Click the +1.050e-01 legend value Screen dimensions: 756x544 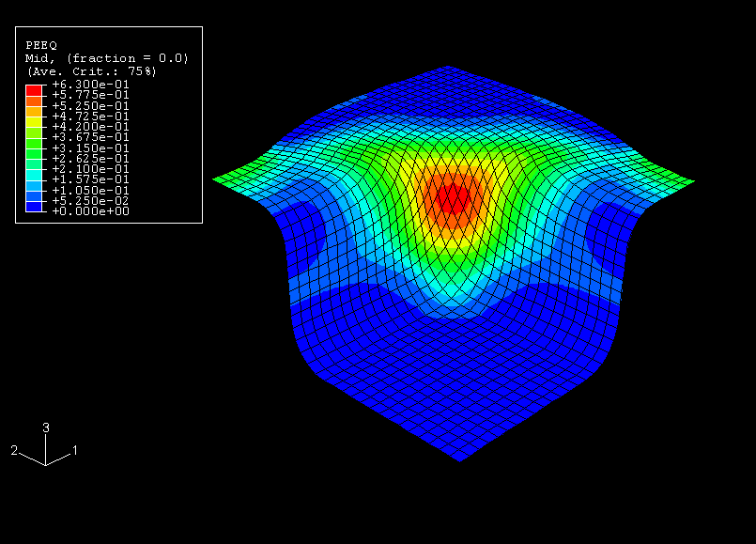pos(91,191)
